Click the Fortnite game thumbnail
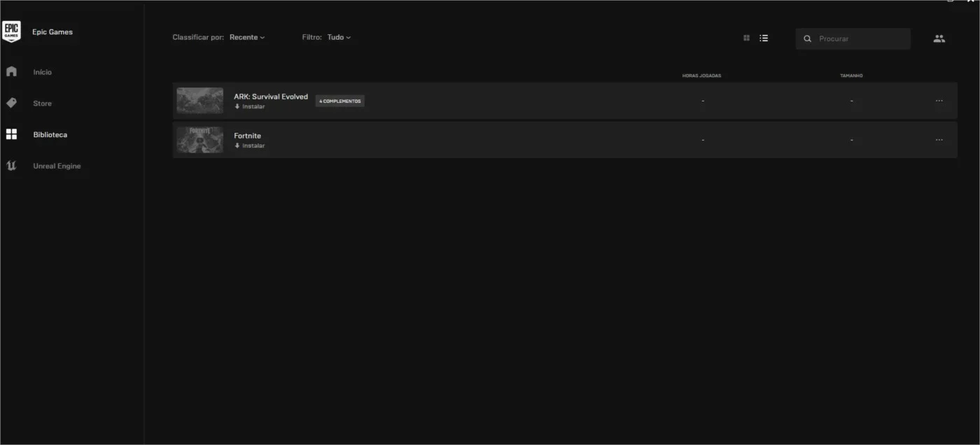 tap(199, 140)
